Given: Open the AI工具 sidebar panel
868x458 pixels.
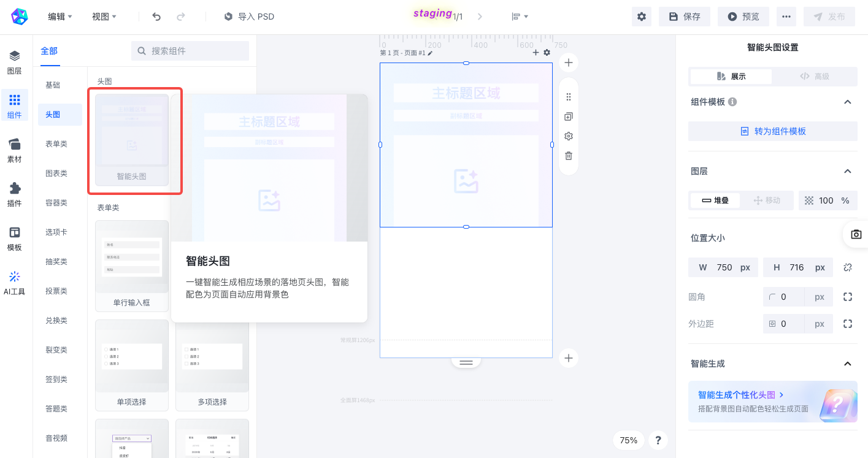Looking at the screenshot, I should (x=14, y=283).
